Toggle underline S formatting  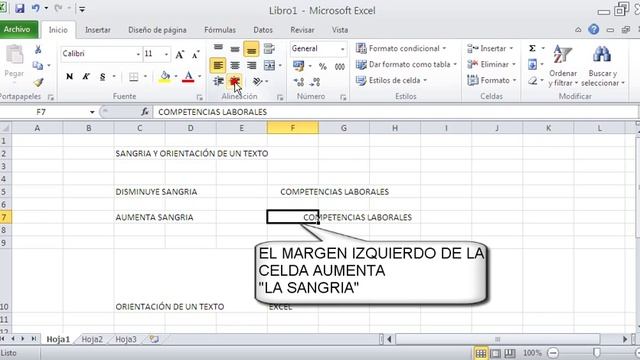coord(102,76)
